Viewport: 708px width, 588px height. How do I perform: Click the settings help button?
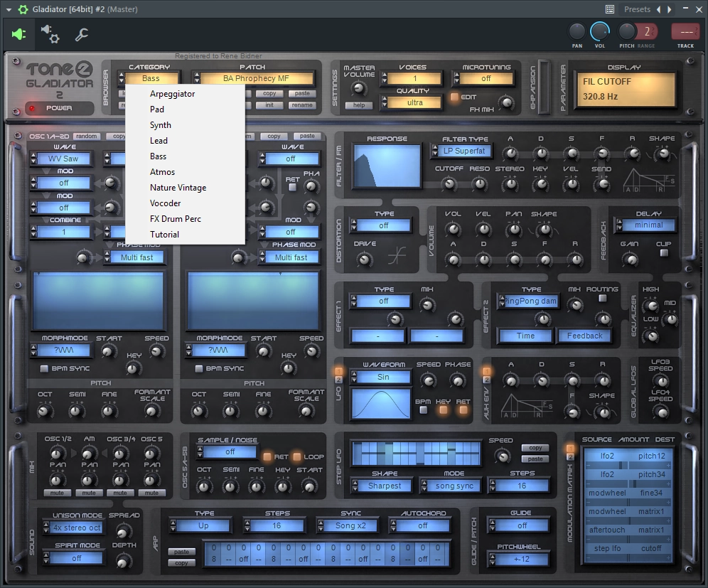tap(359, 105)
